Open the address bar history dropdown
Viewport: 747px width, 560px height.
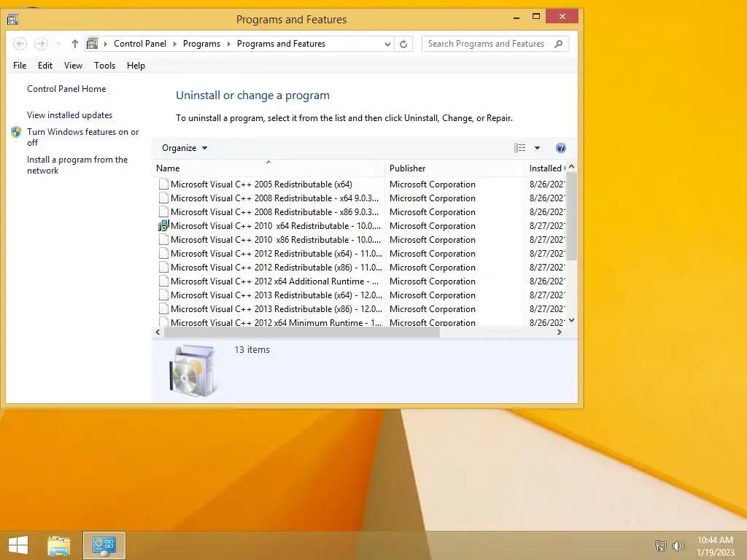[x=387, y=44]
